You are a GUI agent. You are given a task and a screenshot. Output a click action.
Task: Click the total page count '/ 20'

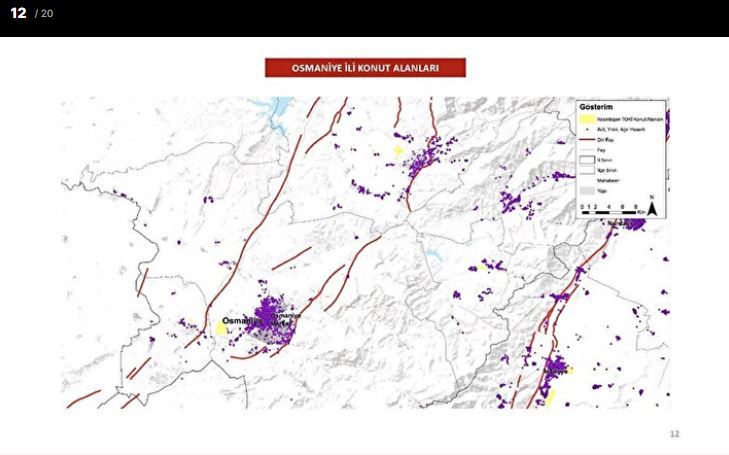pos(44,14)
